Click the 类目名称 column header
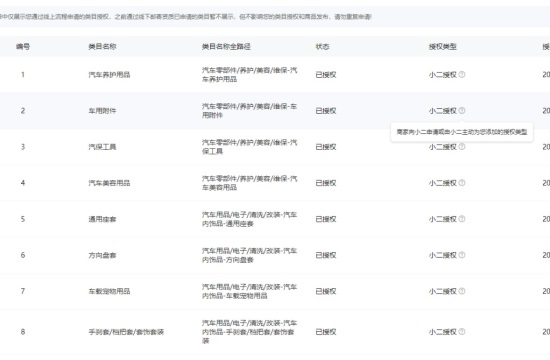 tap(102, 46)
